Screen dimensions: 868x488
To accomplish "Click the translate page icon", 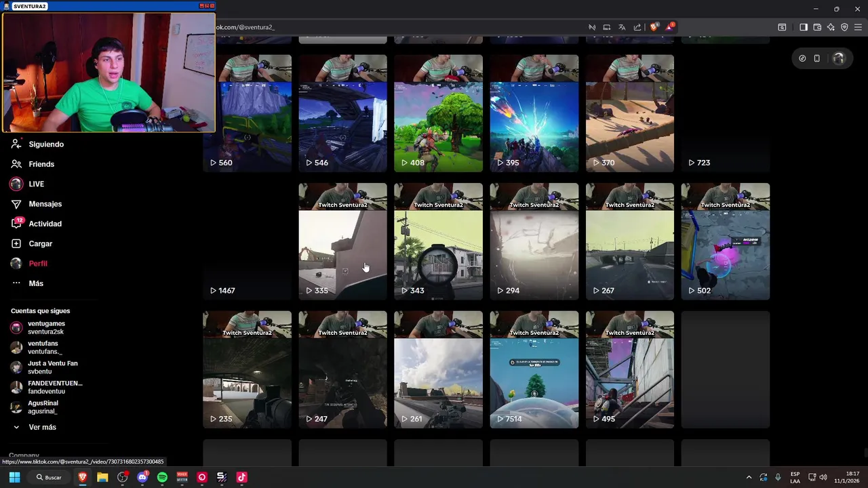I will pos(622,27).
